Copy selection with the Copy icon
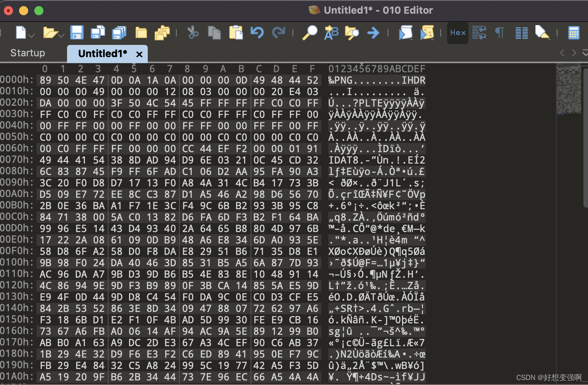The height and width of the screenshot is (385, 588). [214, 33]
